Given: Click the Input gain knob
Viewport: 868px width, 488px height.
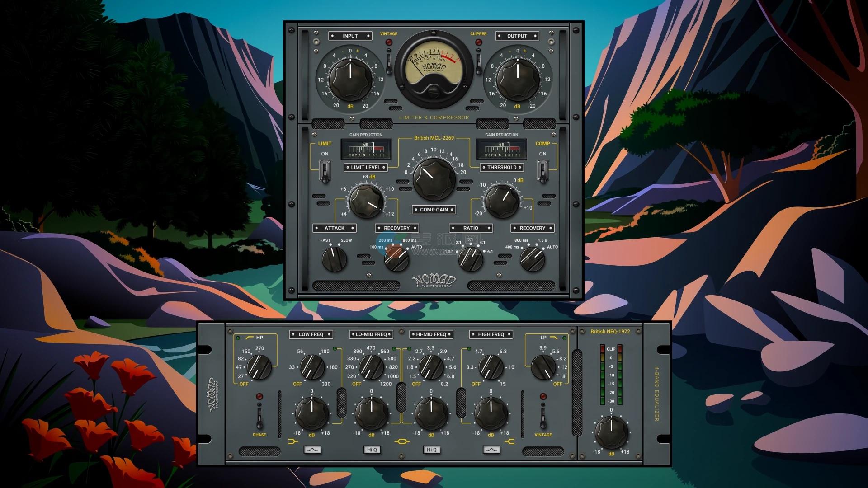Looking at the screenshot, I should pos(350,79).
